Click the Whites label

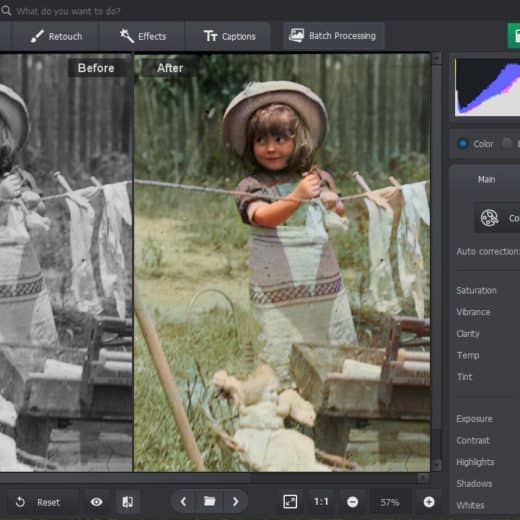click(470, 505)
